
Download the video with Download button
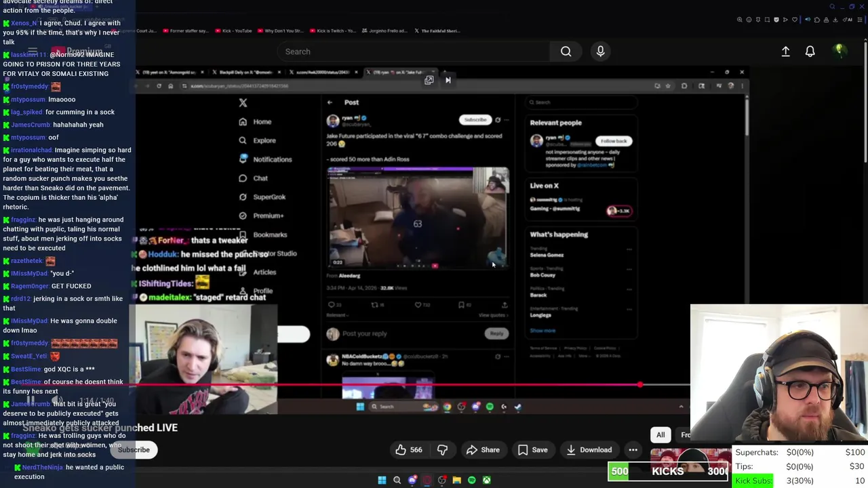tap(589, 450)
